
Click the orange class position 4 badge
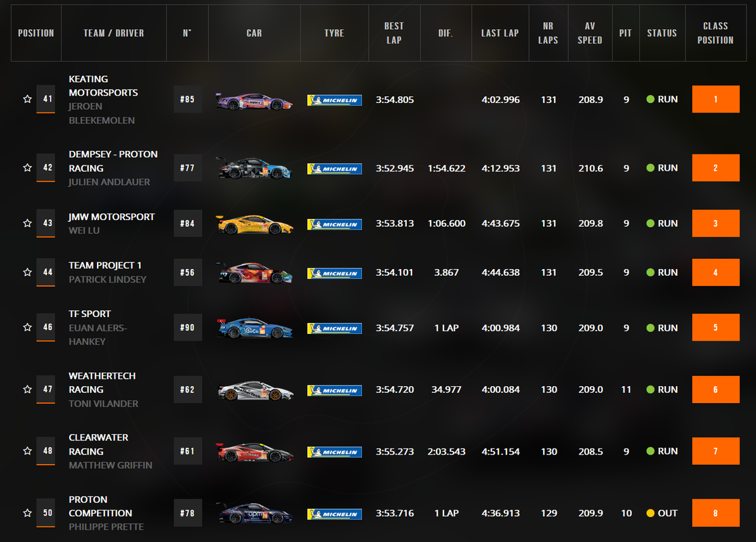click(x=715, y=272)
